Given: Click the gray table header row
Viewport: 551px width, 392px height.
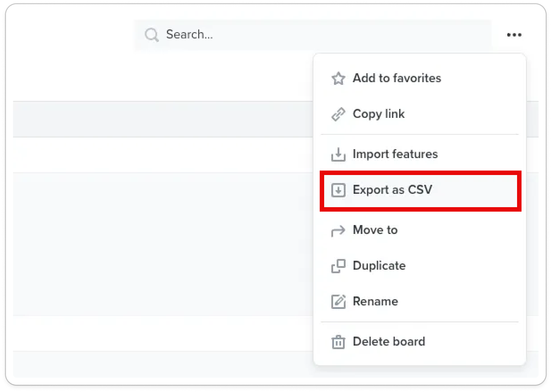Looking at the screenshot, I should pos(163,119).
